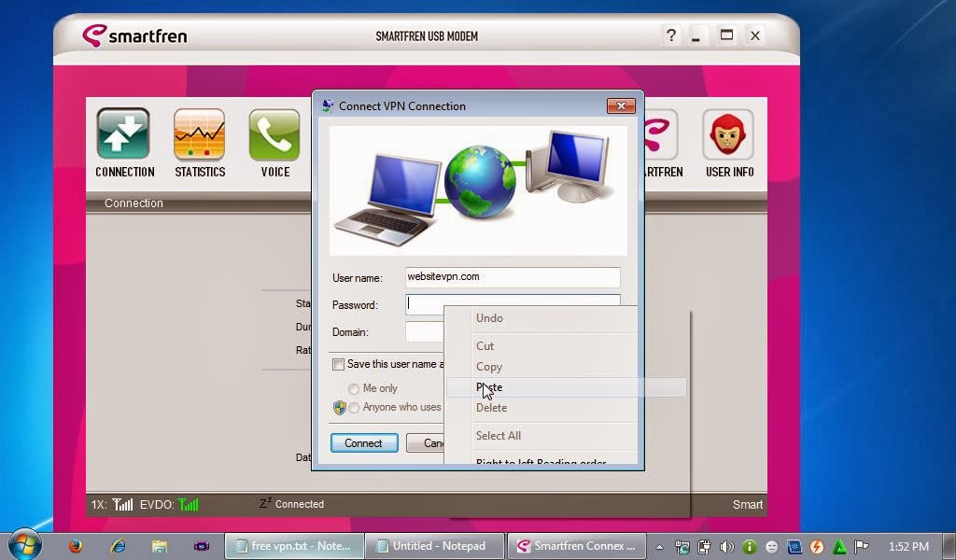Show hidden tray icons arrow

coord(659,547)
